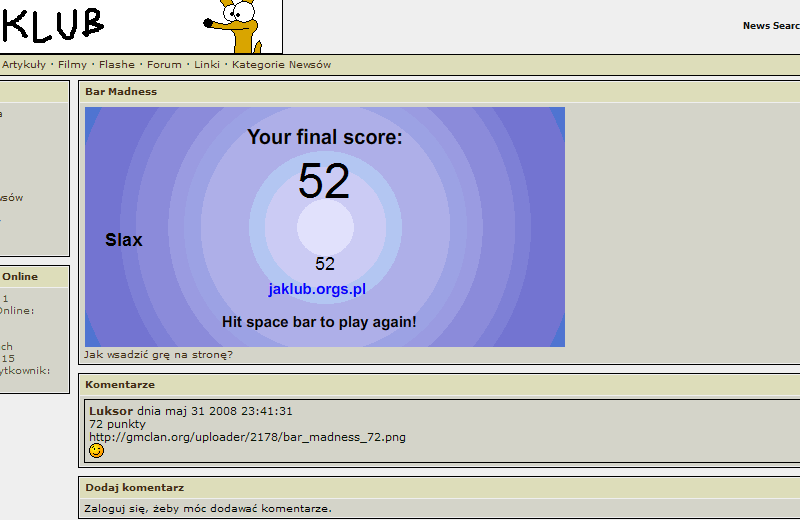Open the 'Jak wsadzić grę na stronę?' link

[158, 354]
